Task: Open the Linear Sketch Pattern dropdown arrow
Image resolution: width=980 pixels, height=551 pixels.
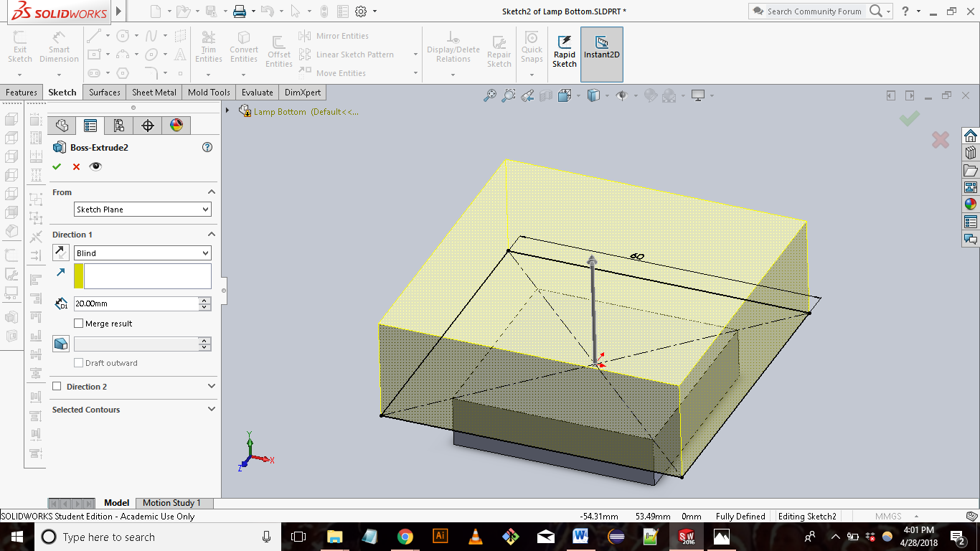Action: tap(415, 55)
